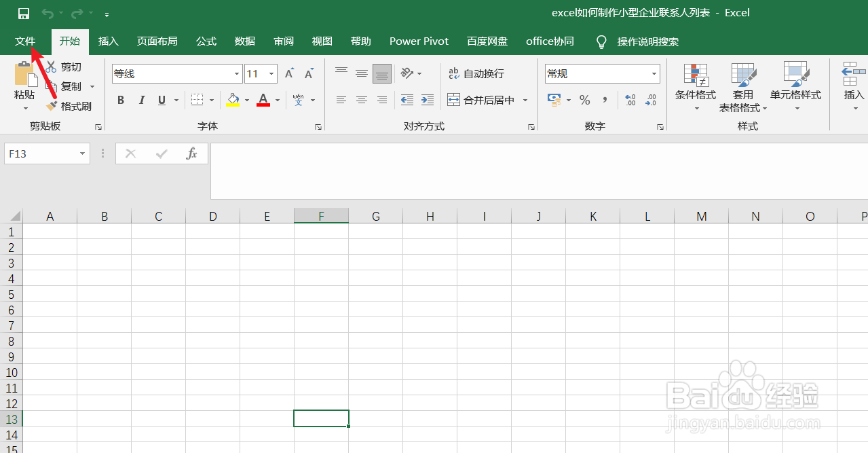
Task: Click the yellow Fill Color swatch
Action: click(234, 100)
